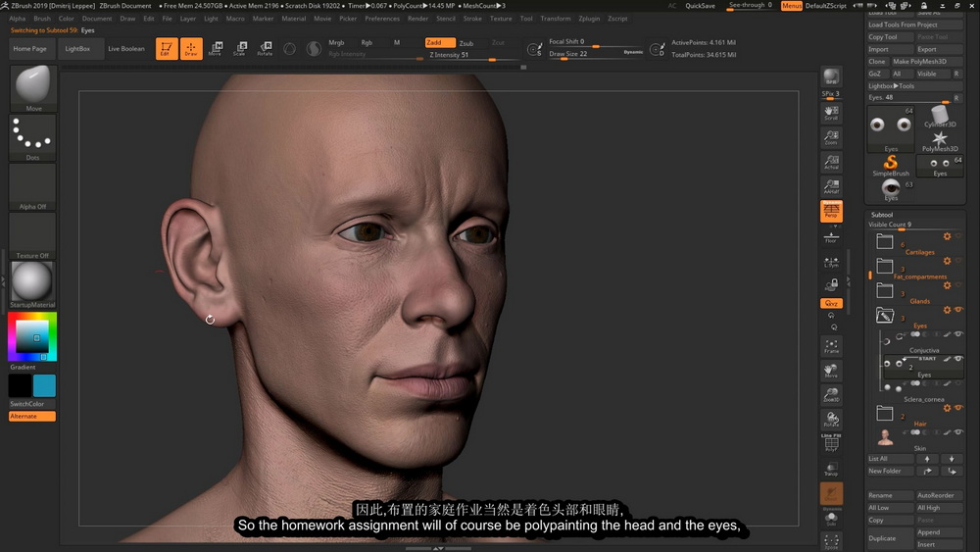
Task: Adjust the Z Intensity slider
Action: 472,55
